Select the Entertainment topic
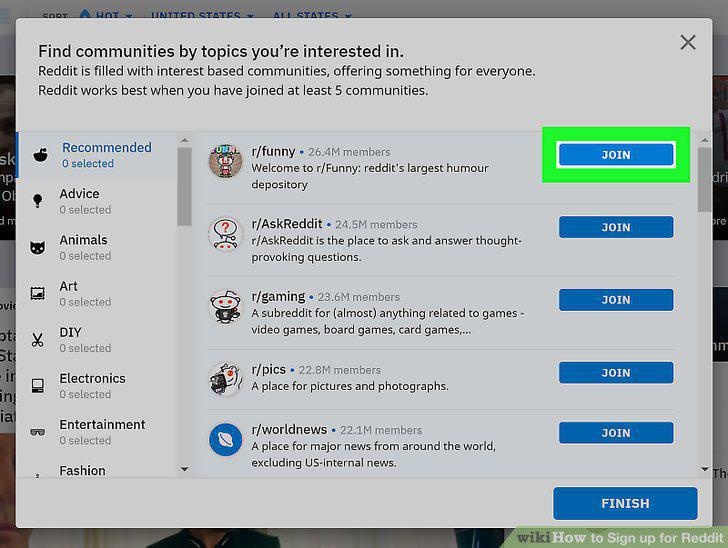728x548 pixels. (x=97, y=432)
